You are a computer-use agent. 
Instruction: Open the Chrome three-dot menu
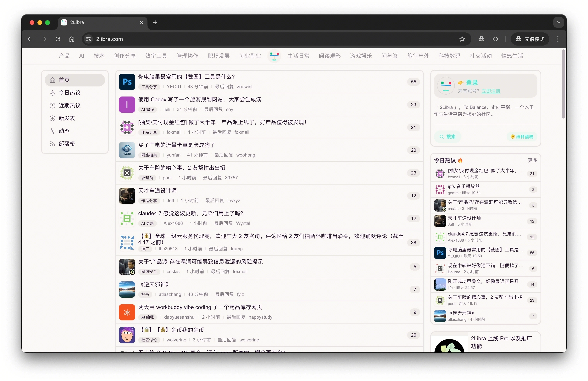point(558,39)
